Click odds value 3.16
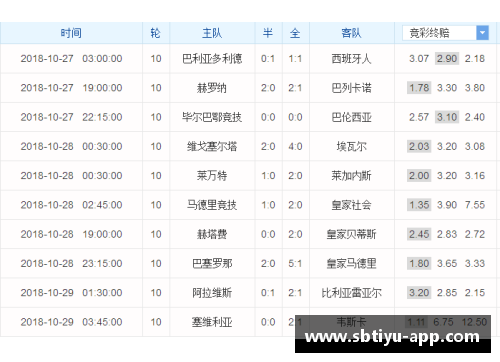 point(475,176)
